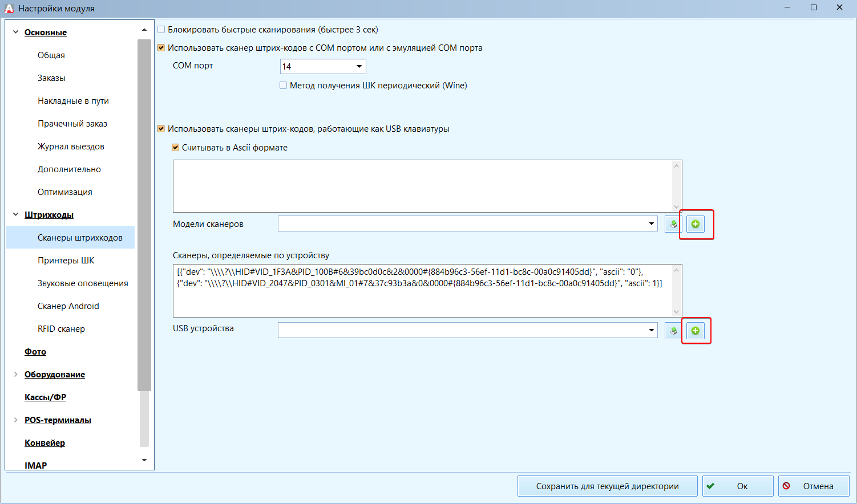Image resolution: width=857 pixels, height=504 pixels.
Task: Toggle COM port scanner usage checkbox
Action: [161, 48]
